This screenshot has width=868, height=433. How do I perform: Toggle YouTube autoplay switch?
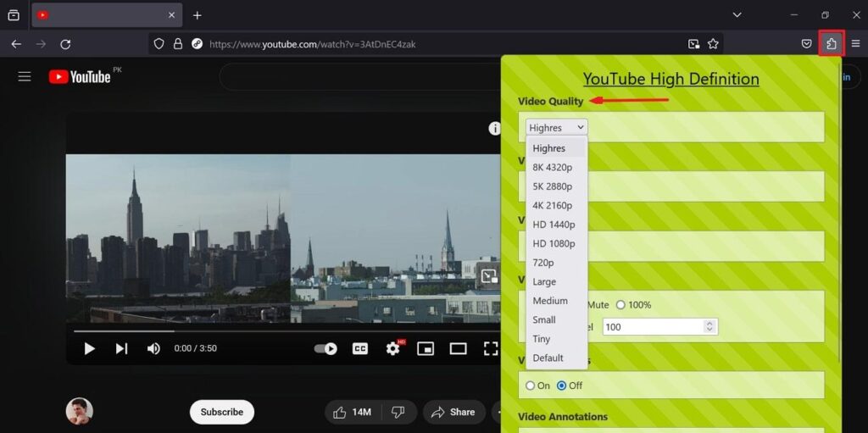click(x=325, y=348)
